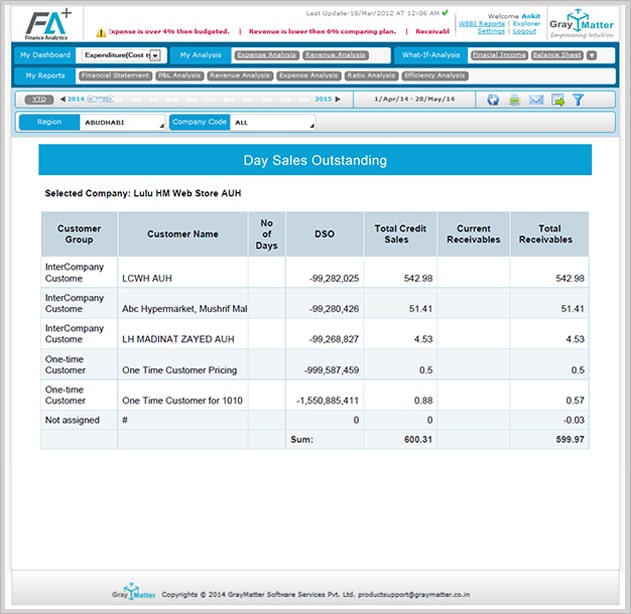Click the blue filter funnel icon
This screenshot has width=631, height=614.
click(578, 99)
